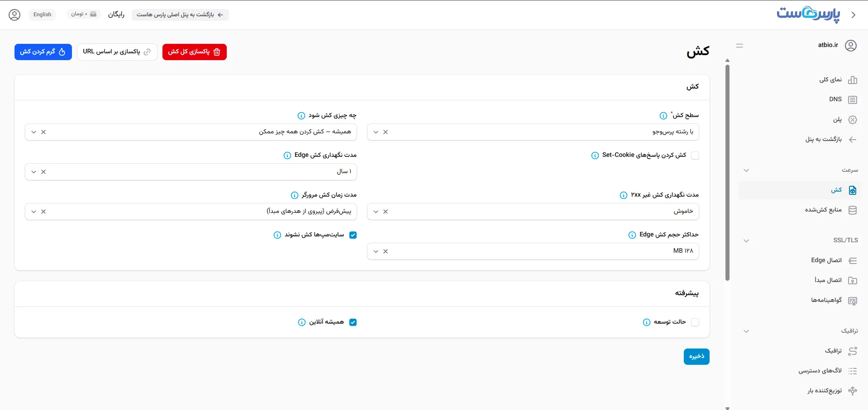Show info for حالت توسعه

point(647,322)
